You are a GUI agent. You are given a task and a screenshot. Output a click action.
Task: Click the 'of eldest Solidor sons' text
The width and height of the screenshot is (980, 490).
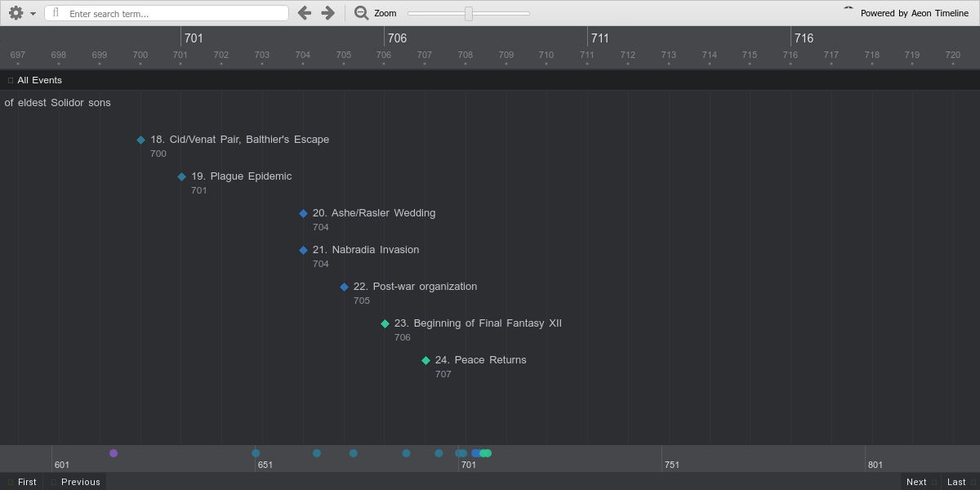(57, 103)
